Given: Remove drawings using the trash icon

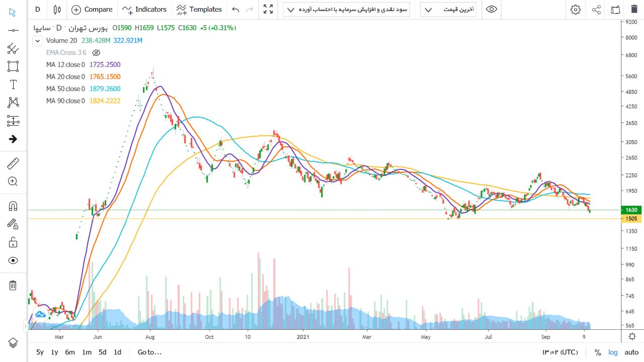Looking at the screenshot, I should tap(13, 286).
